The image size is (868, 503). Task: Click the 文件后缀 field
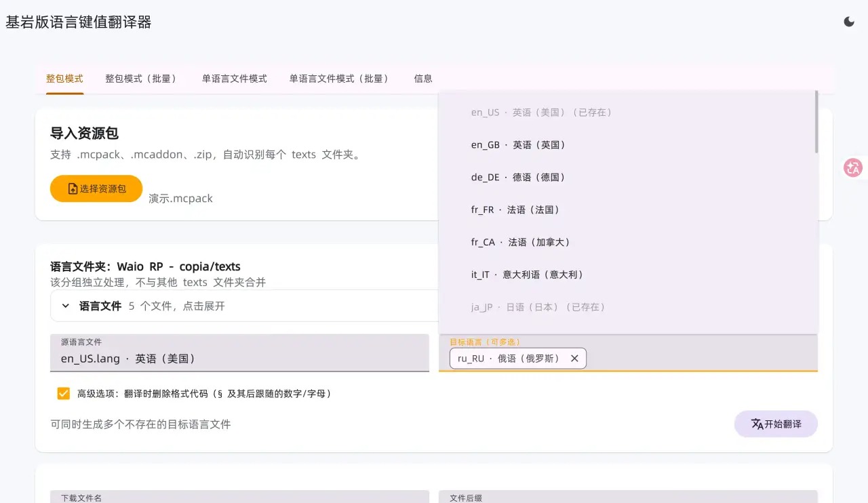click(628, 497)
